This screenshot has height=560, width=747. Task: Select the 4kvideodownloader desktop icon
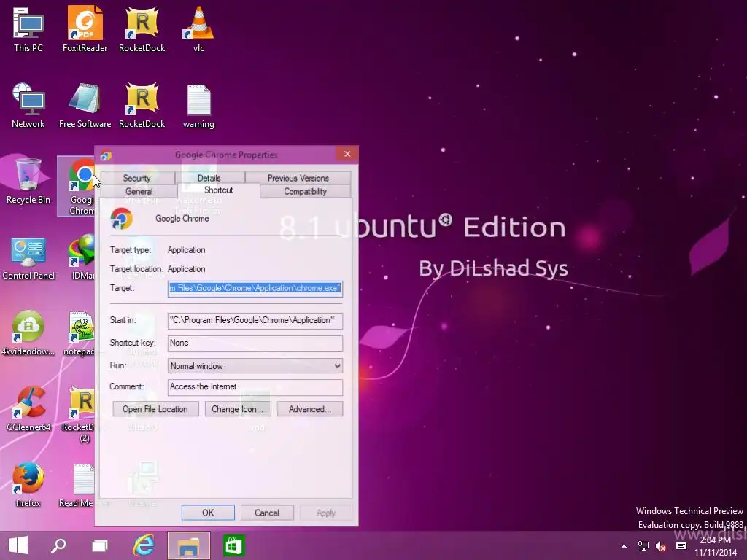28,333
